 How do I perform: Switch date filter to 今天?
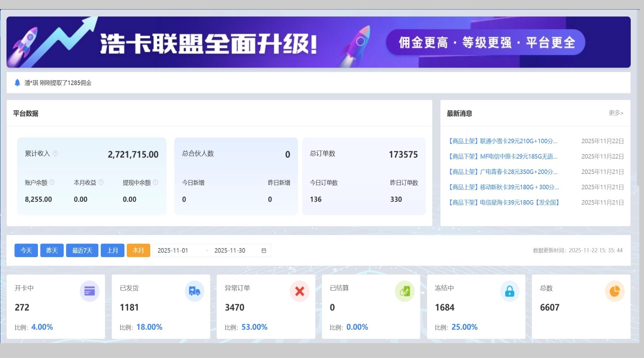coord(25,250)
